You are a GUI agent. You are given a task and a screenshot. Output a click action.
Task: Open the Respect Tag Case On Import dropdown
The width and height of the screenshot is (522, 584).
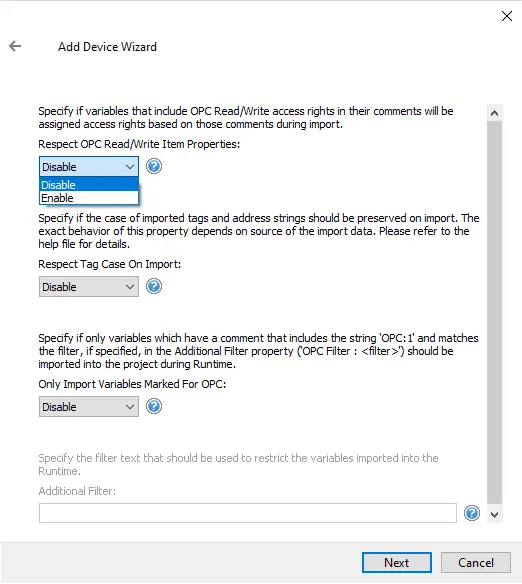coord(89,286)
